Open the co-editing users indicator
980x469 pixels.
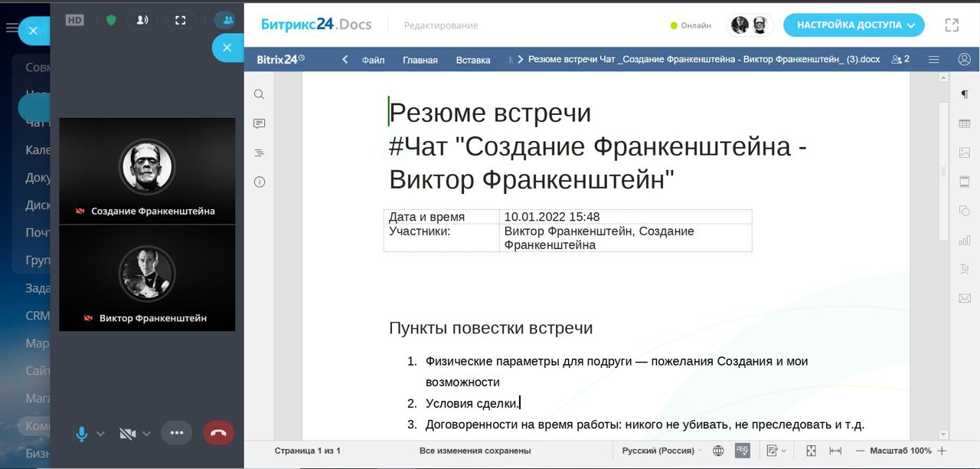tap(900, 59)
